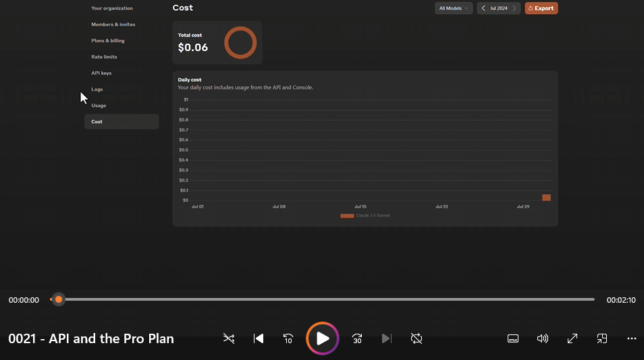Open Logs page
This screenshot has height=360, width=644.
97,90
